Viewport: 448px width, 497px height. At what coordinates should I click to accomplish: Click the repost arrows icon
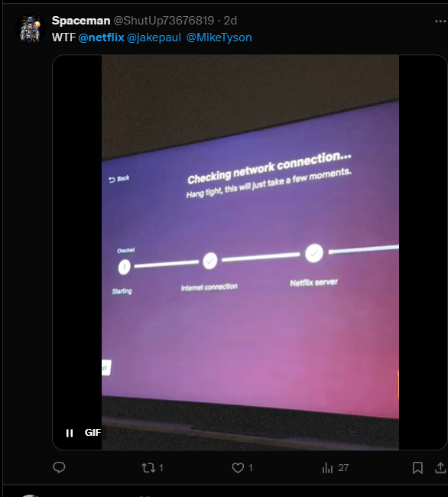(x=148, y=468)
